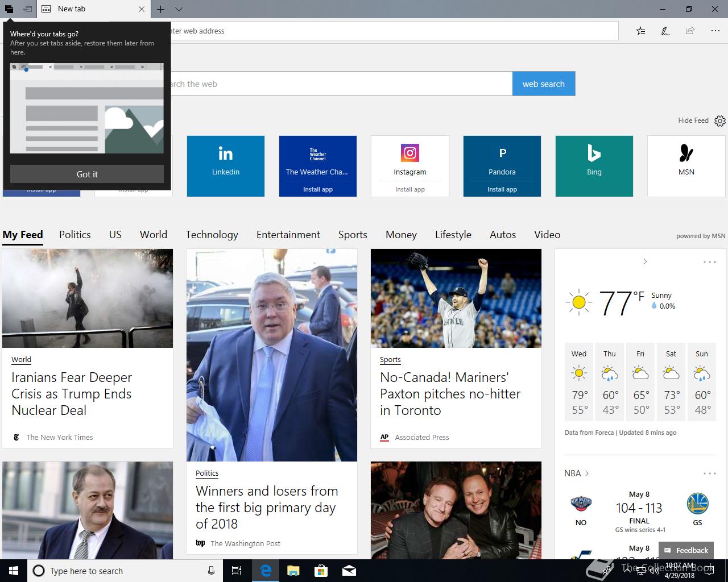Open the tabs you've set aside icon
Screen dimensions: 728x582
click(9, 9)
